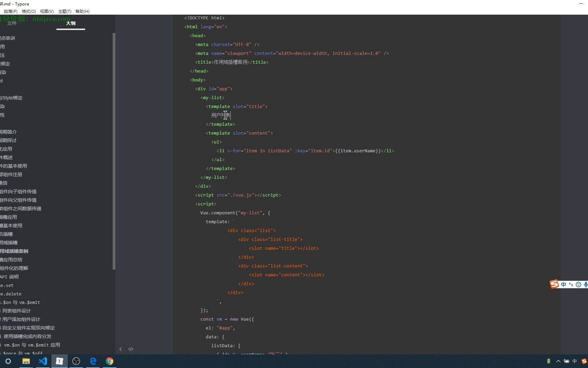Toggle punctuation mode on Sogou floating bar
588x368 pixels.
[571, 285]
